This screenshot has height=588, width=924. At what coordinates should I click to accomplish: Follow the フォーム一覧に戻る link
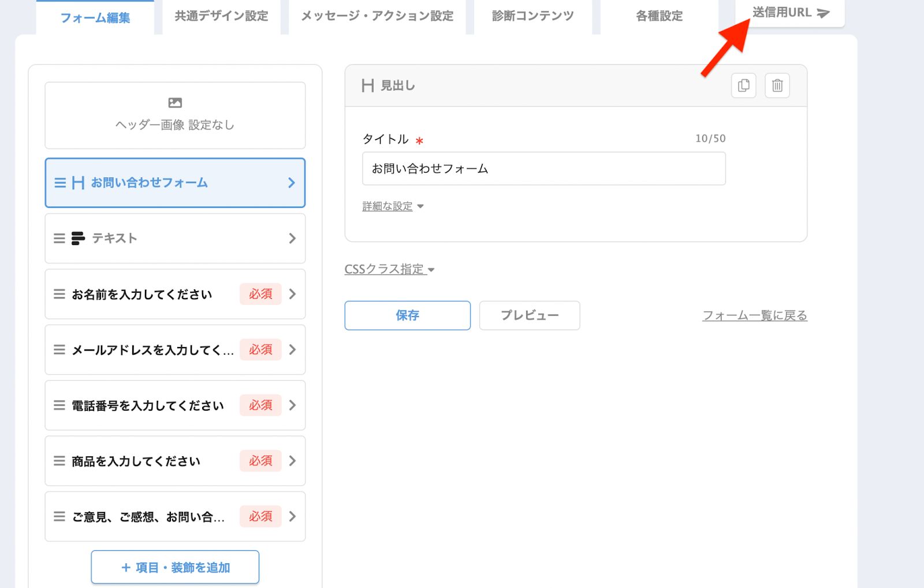pyautogui.click(x=754, y=315)
